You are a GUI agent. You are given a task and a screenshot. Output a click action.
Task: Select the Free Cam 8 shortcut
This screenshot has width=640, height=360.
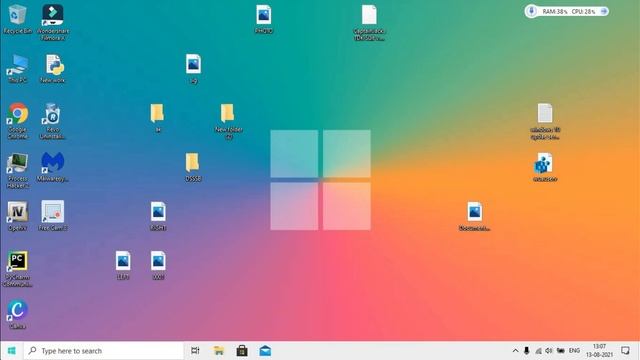click(53, 216)
